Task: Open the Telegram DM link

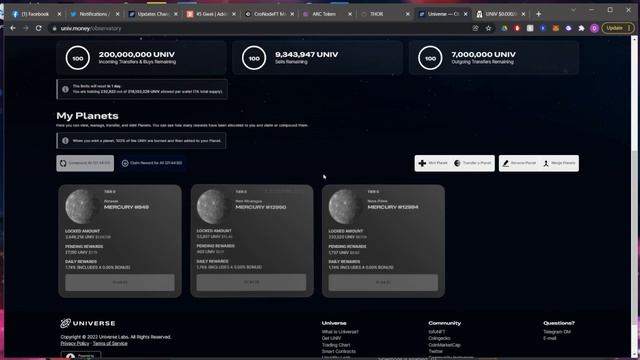Action: click(557, 332)
